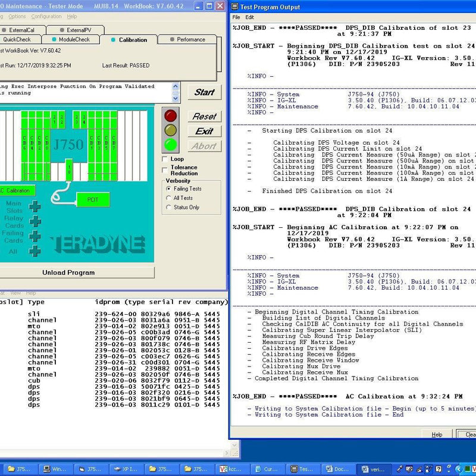Expand the Failing Cards plus icon

(35, 236)
